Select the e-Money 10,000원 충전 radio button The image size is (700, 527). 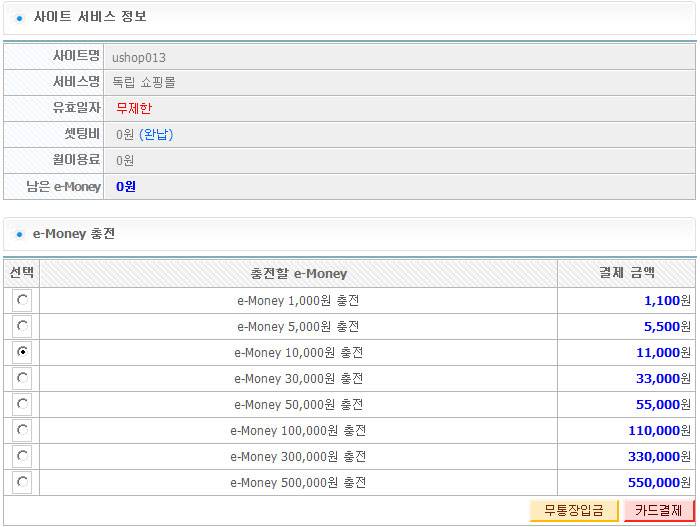tap(22, 351)
